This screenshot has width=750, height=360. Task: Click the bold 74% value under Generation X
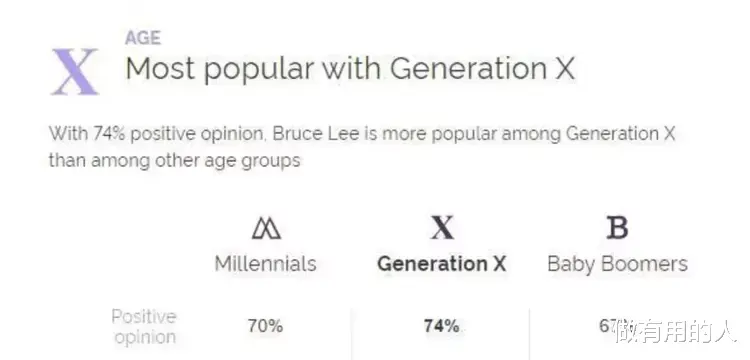point(441,327)
